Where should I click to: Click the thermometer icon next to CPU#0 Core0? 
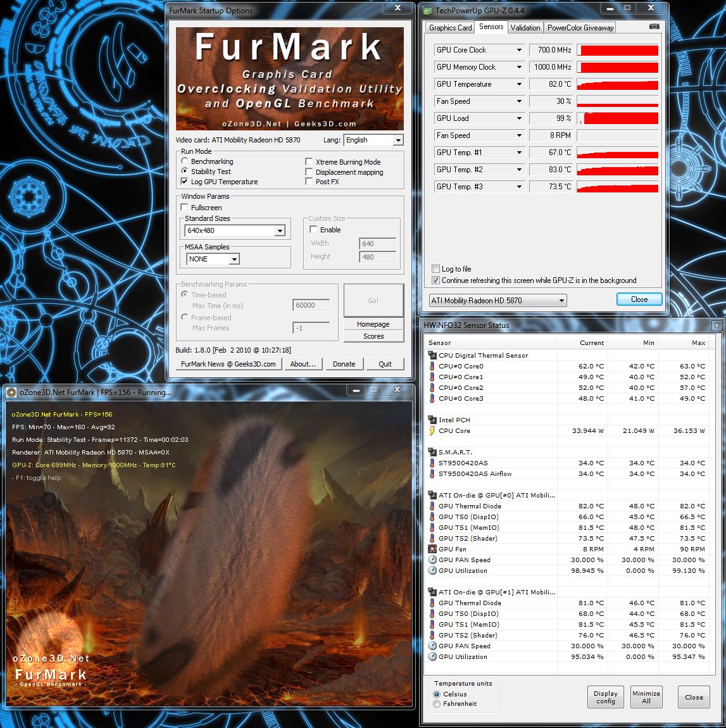(432, 366)
